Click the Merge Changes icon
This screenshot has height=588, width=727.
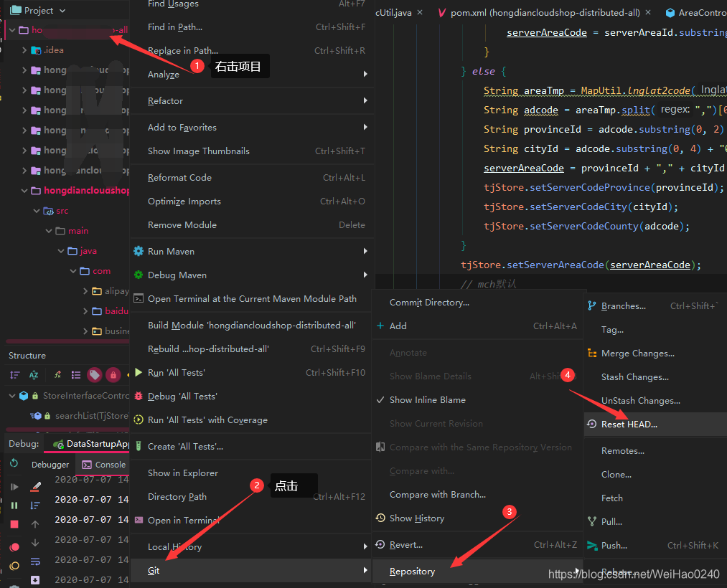tap(592, 353)
